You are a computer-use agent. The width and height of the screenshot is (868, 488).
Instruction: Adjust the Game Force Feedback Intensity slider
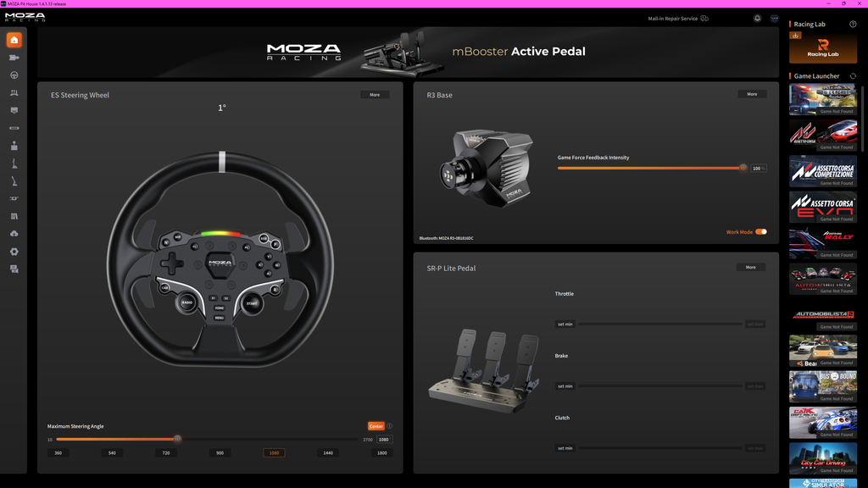click(743, 169)
